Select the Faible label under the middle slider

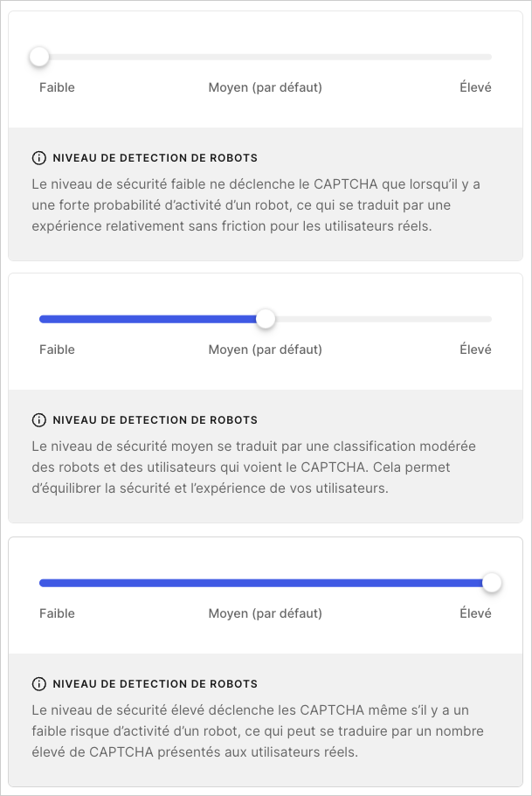[x=56, y=350]
